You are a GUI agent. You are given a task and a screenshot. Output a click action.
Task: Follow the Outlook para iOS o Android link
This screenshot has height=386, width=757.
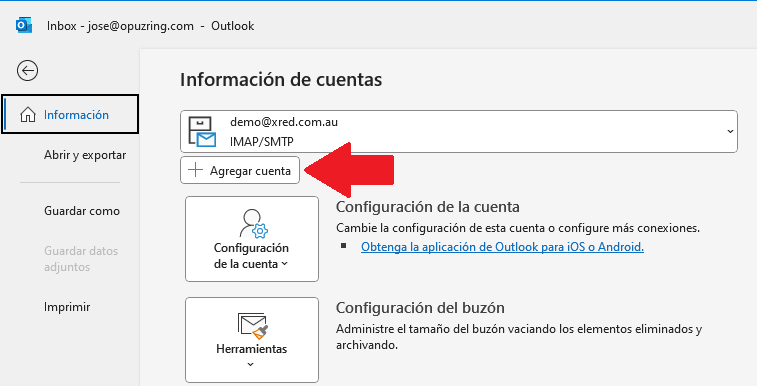click(502, 247)
